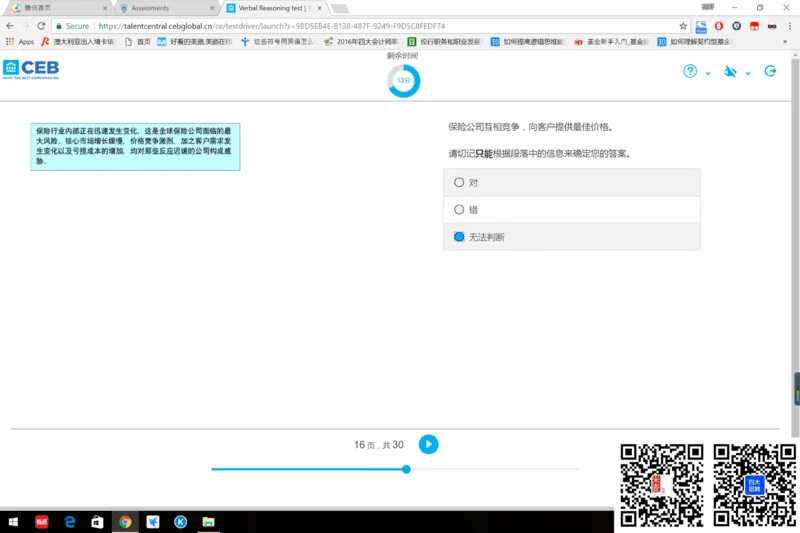Bookmark this page with star icon
The height and width of the screenshot is (533, 800).
tap(683, 26)
